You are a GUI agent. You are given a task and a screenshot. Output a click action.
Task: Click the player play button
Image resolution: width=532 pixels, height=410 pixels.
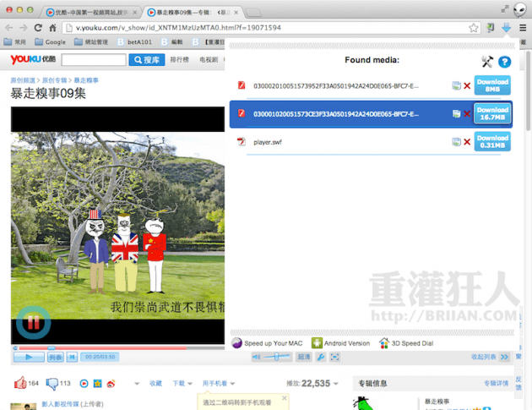click(x=29, y=357)
